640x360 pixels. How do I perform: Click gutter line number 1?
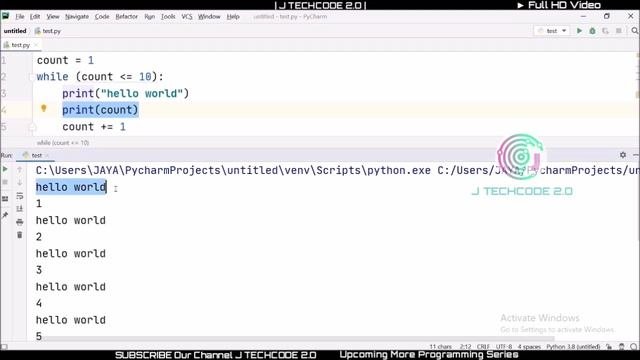tap(3, 60)
